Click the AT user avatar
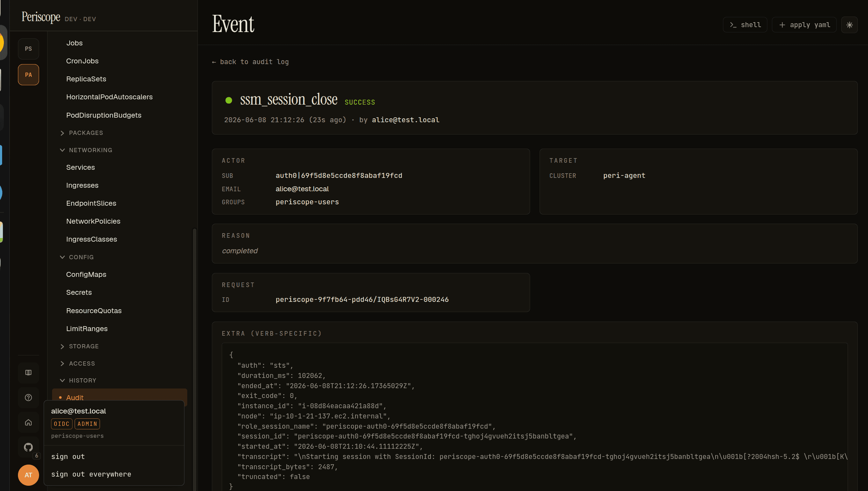Image resolution: width=868 pixels, height=491 pixels. [x=29, y=475]
